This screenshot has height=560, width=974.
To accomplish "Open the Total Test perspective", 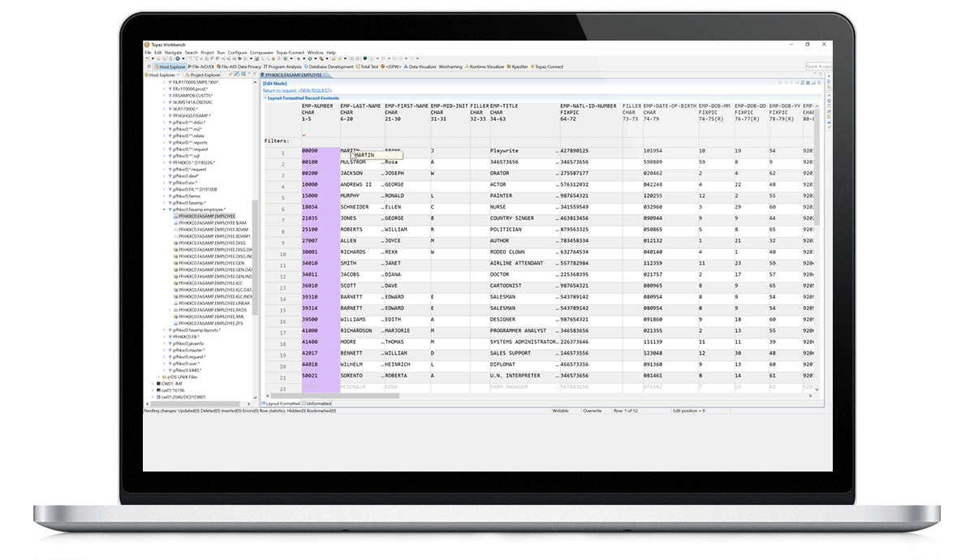I will click(368, 67).
